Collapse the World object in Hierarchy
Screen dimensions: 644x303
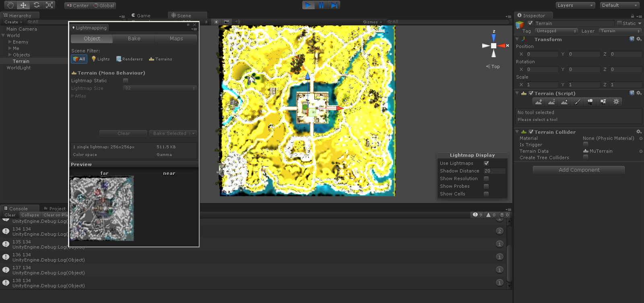[x=3, y=35]
